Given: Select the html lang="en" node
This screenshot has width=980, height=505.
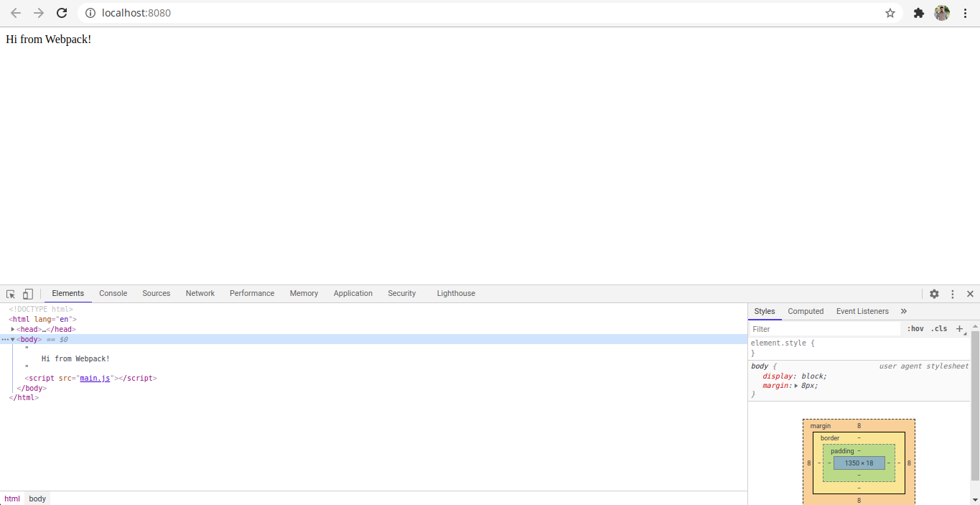Looking at the screenshot, I should (42, 320).
